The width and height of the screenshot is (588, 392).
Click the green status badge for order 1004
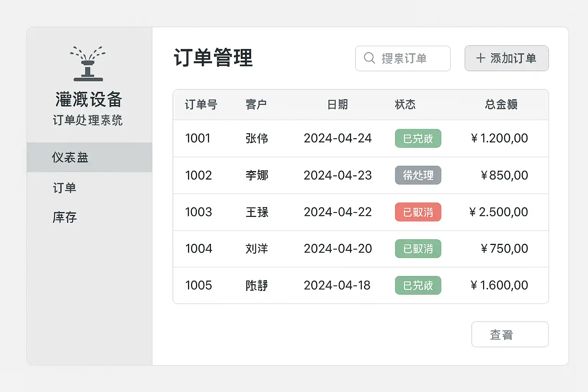418,249
